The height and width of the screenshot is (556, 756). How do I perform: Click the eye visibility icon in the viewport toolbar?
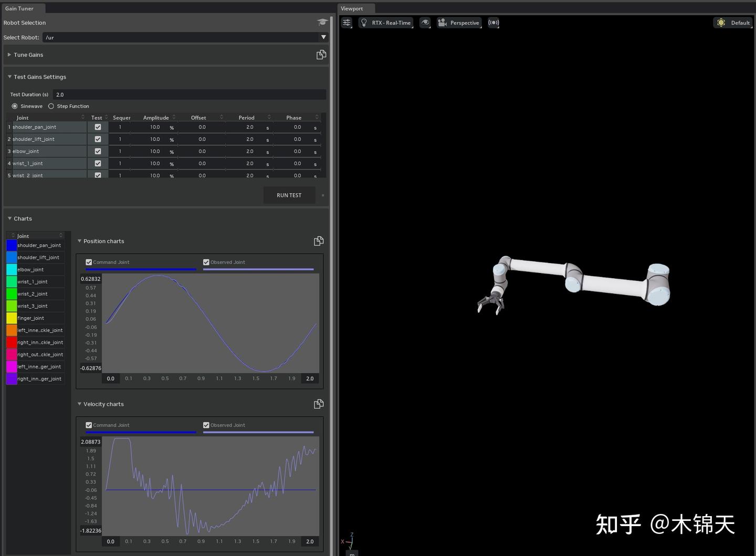(x=425, y=23)
